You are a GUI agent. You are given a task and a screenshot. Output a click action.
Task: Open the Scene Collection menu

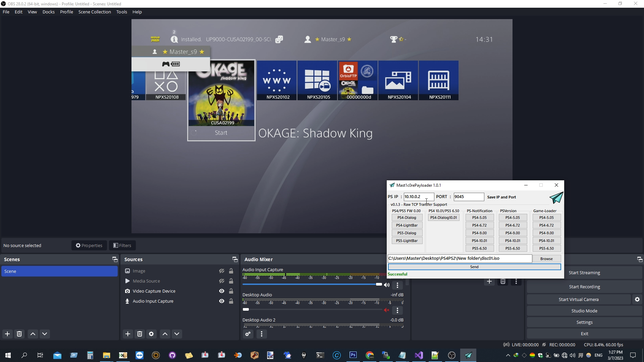[95, 12]
